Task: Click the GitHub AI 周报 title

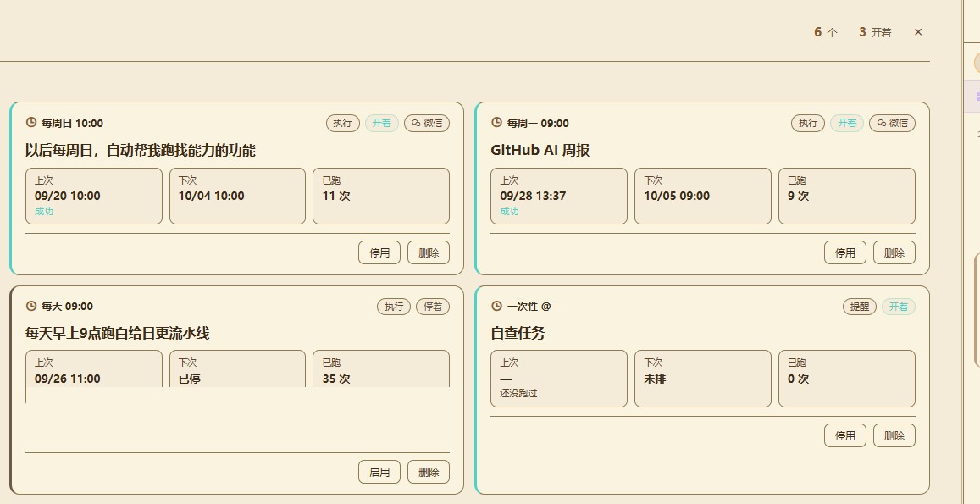Action: pyautogui.click(x=540, y=151)
